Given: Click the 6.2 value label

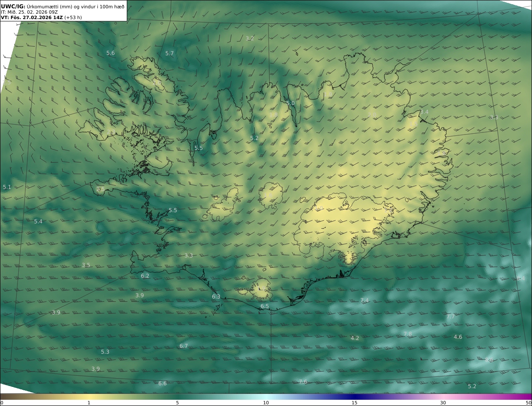Looking at the screenshot, I should tap(145, 276).
